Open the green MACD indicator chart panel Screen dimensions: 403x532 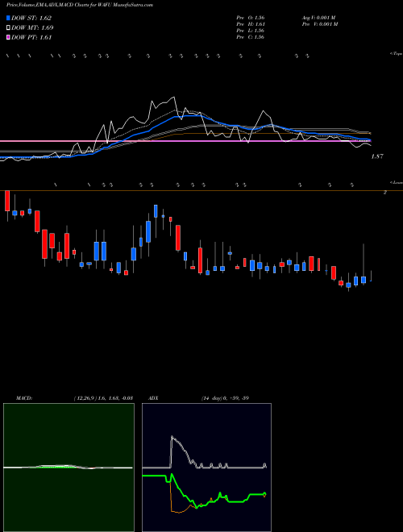69,468
